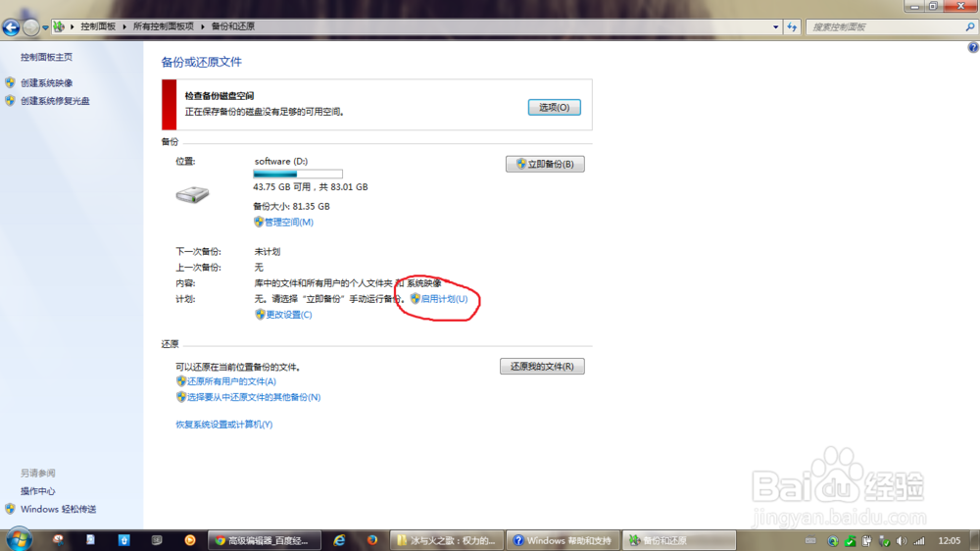Click the green checkmark security tray icon

point(850,541)
